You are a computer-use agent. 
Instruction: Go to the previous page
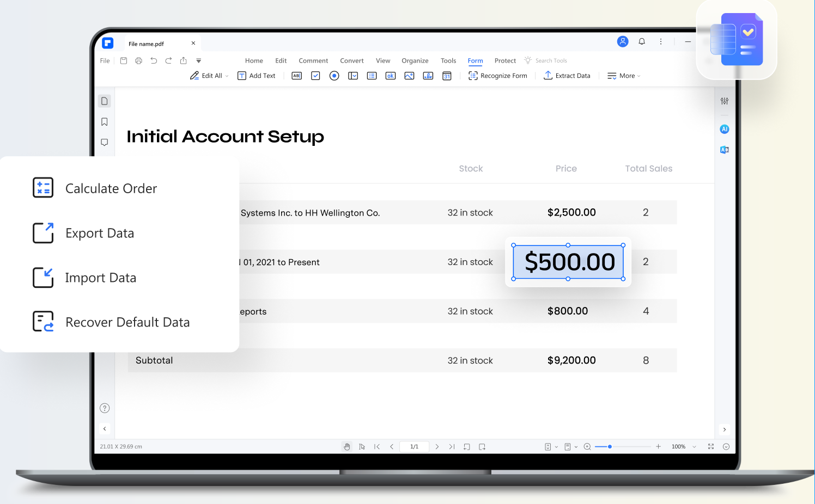click(x=392, y=446)
